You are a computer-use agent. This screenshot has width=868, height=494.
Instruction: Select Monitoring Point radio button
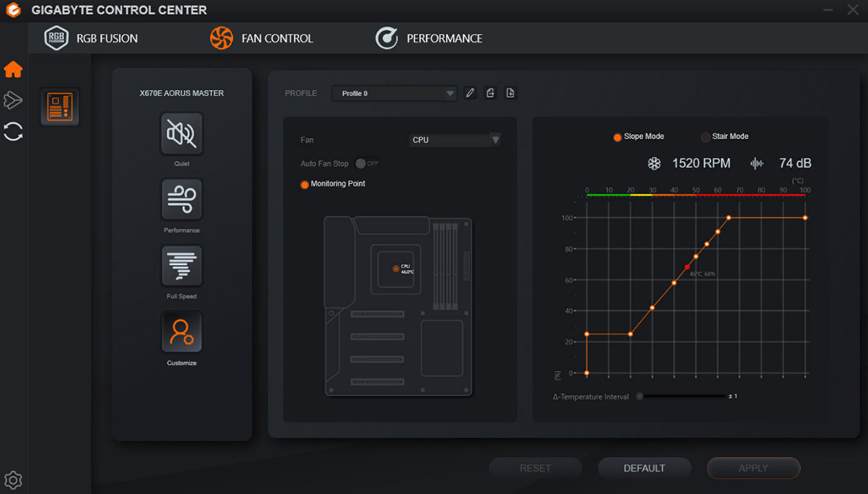point(305,185)
